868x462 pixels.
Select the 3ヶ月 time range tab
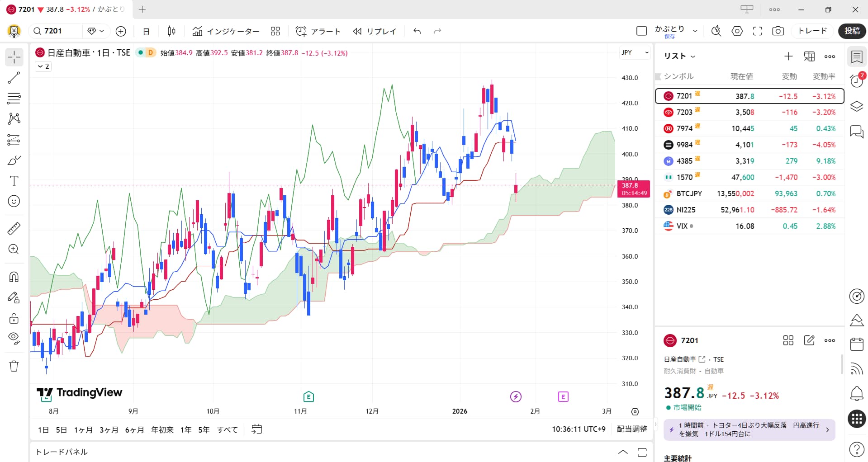[x=109, y=429]
